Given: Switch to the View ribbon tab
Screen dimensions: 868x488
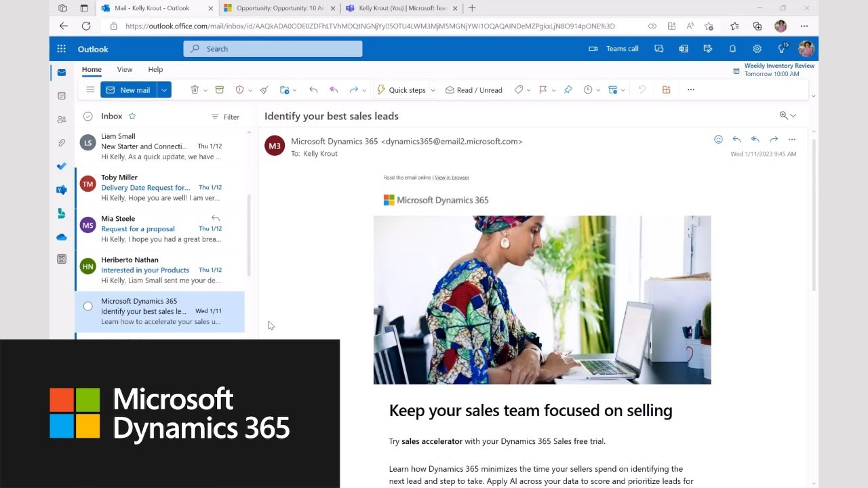Looking at the screenshot, I should pos(125,69).
